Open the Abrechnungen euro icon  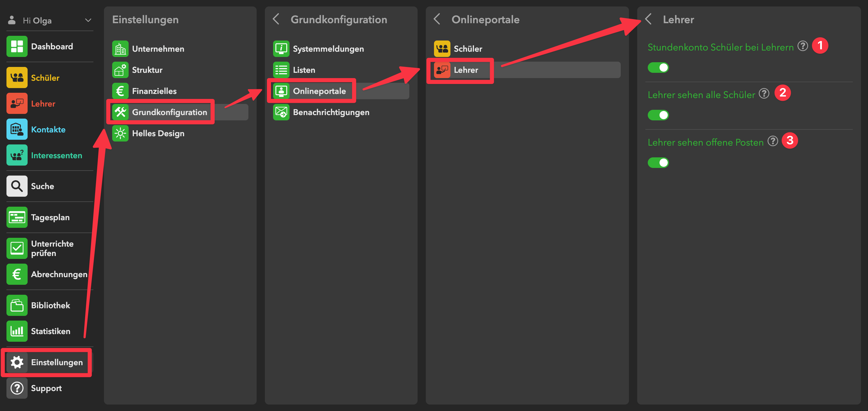tap(17, 274)
